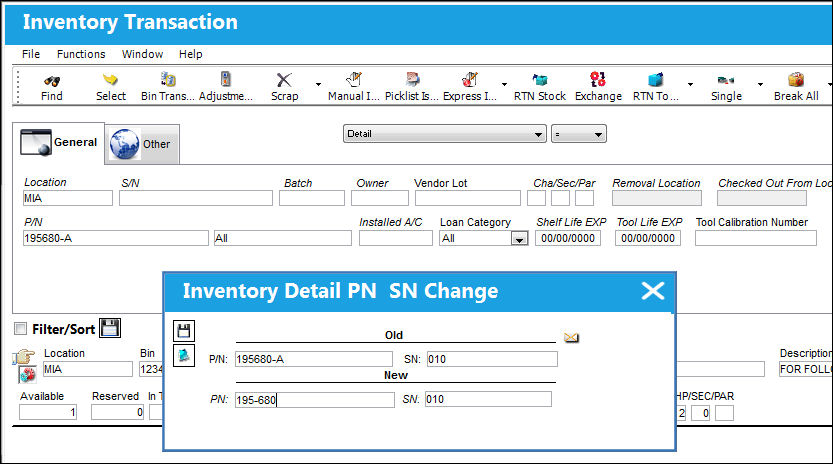
Task: Click the Break All toolbar icon
Action: coord(796,80)
